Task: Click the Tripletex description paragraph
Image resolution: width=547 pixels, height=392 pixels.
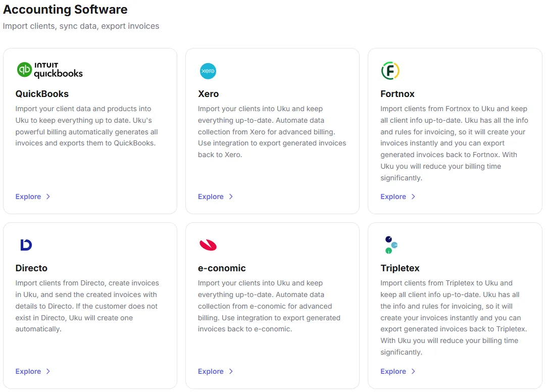Action: click(x=454, y=318)
